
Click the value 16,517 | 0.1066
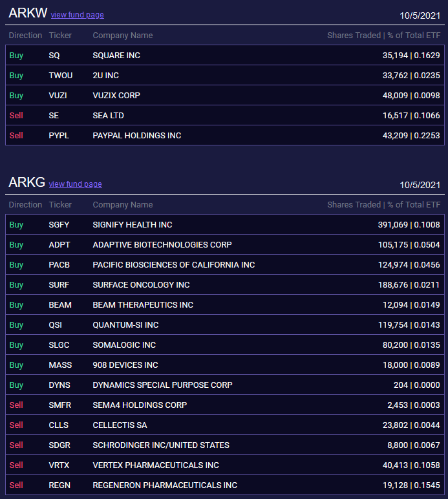pos(411,116)
